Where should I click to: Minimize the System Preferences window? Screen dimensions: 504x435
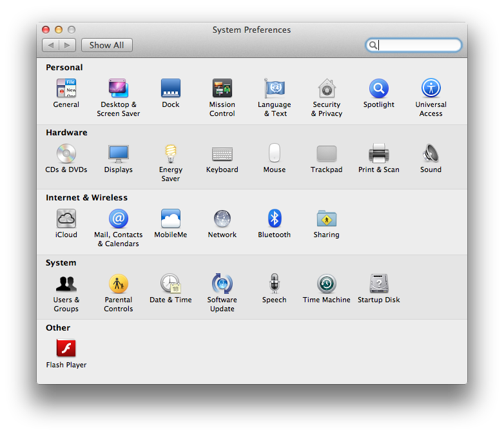coord(59,30)
